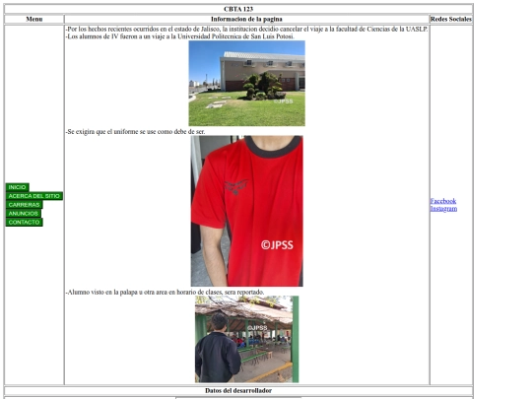View the ANUNCIOS page
The width and height of the screenshot is (532, 399).
pos(24,214)
